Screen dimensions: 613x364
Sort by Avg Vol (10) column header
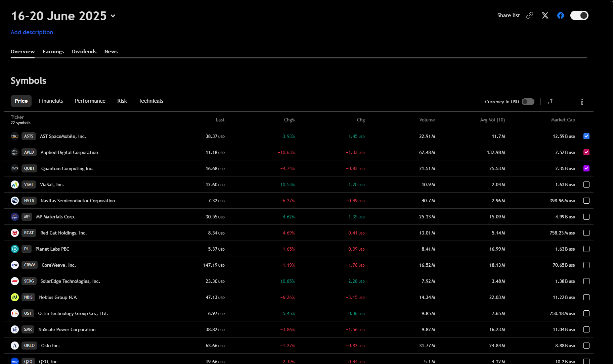click(x=492, y=120)
